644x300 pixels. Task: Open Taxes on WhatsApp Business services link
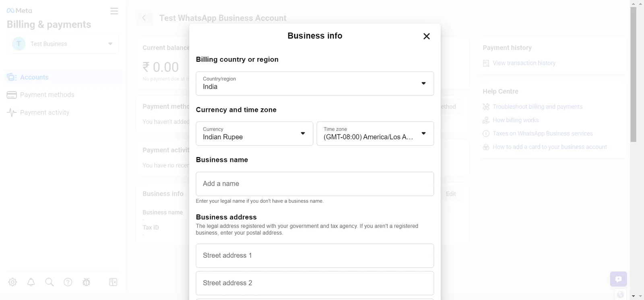tap(543, 134)
